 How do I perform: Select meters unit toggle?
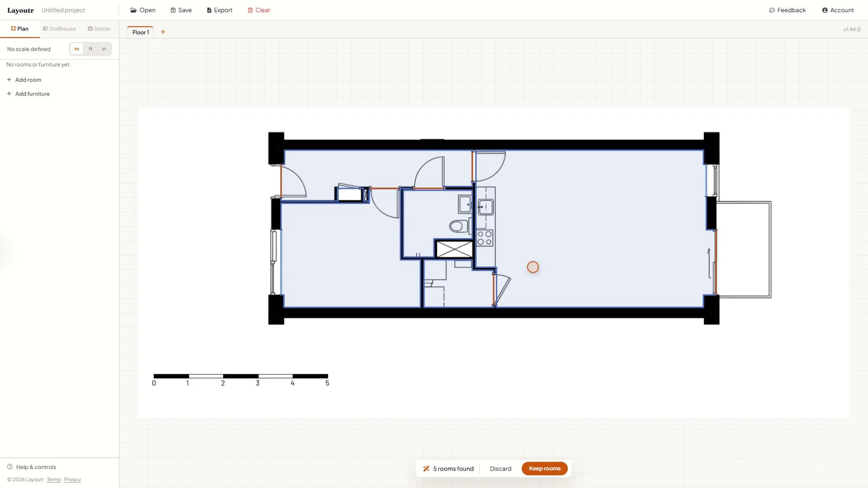(77, 49)
